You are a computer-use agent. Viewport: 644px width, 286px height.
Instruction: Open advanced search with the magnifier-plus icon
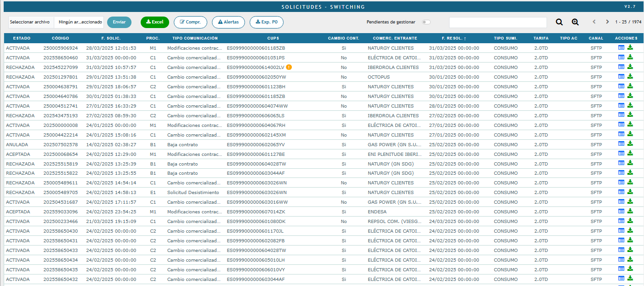pos(575,22)
